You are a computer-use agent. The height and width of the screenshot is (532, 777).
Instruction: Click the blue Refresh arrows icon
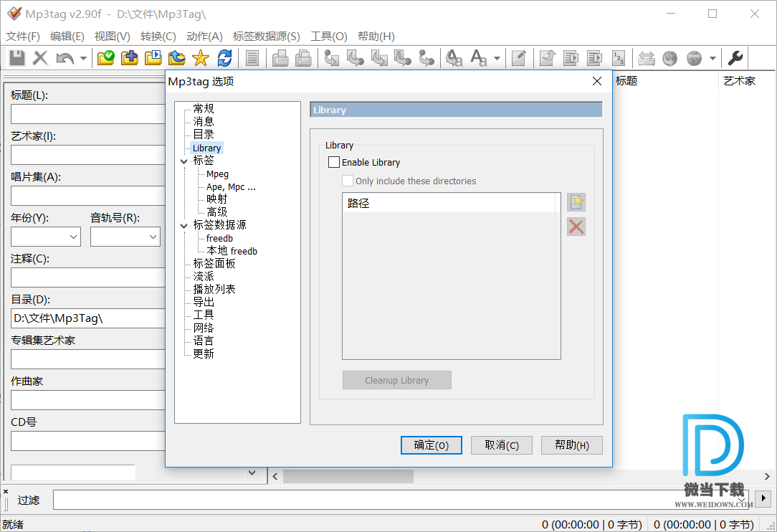224,58
